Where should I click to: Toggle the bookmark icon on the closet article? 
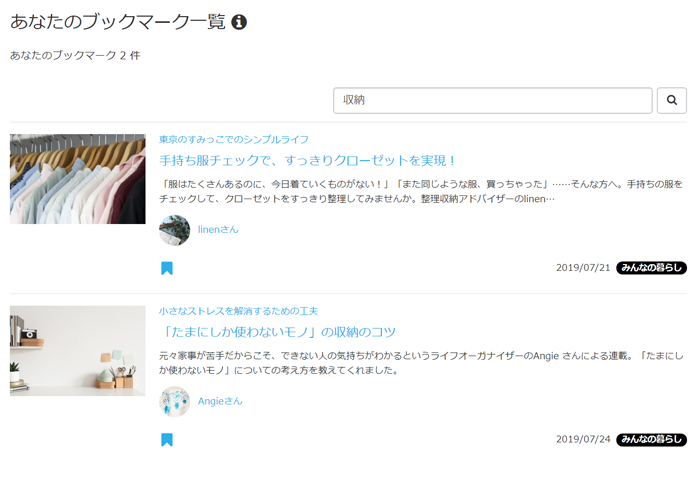point(167,268)
